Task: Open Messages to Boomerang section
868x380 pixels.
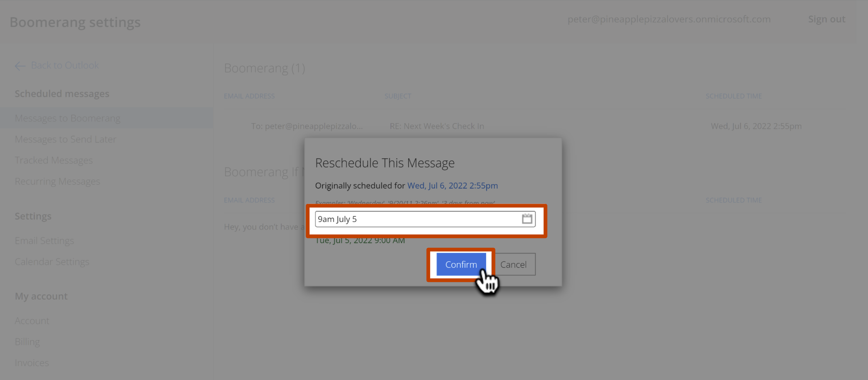Action: tap(67, 118)
